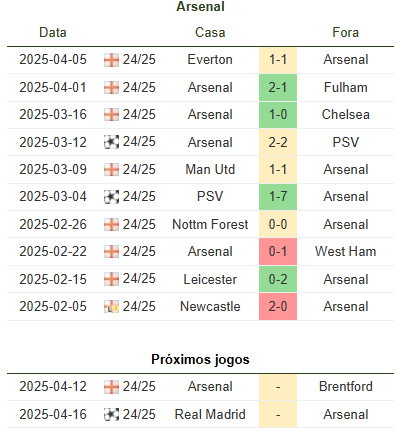Click Real Madrid in upcoming games
Screen dimensions: 397x431
click(210, 414)
